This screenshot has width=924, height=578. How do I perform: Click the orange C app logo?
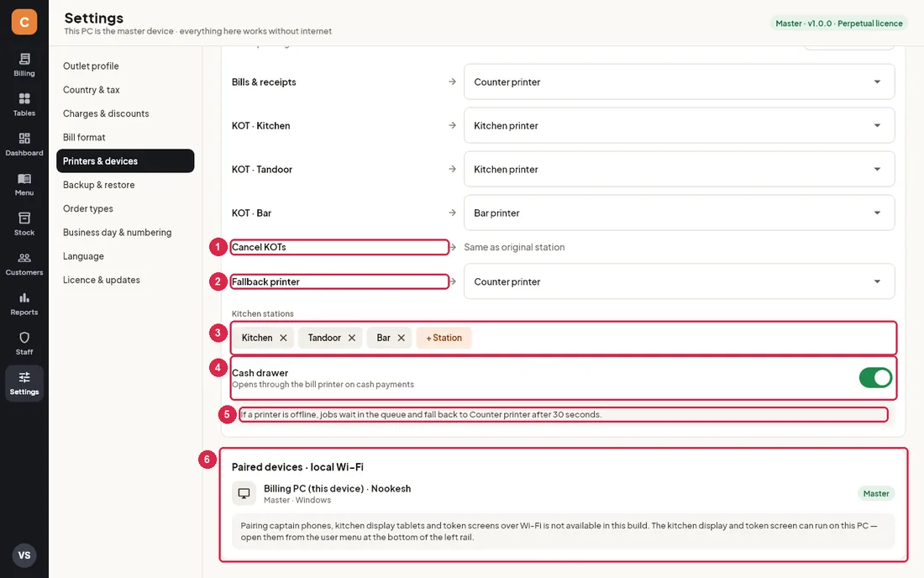tap(24, 23)
